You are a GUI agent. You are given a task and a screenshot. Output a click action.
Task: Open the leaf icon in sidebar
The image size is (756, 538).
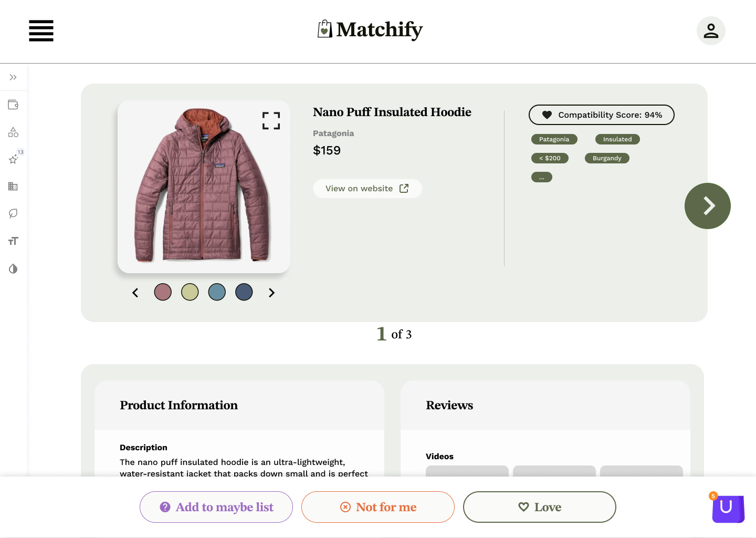pyautogui.click(x=13, y=213)
